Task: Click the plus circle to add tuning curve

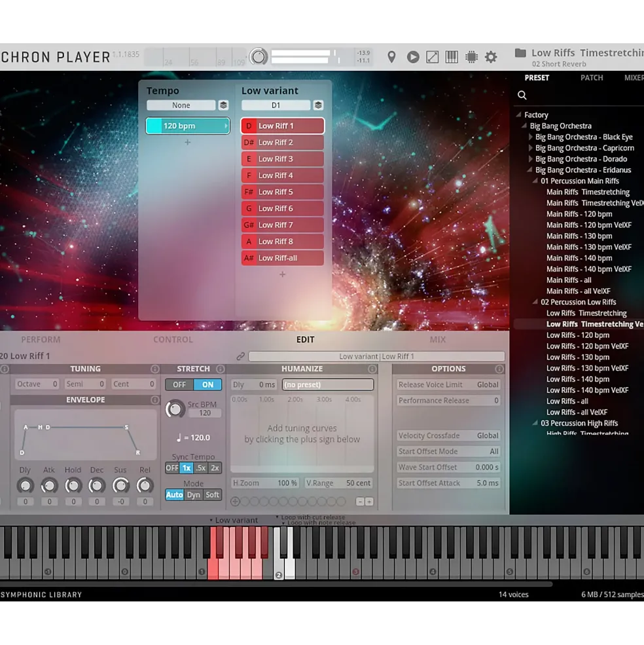Action: [x=235, y=501]
